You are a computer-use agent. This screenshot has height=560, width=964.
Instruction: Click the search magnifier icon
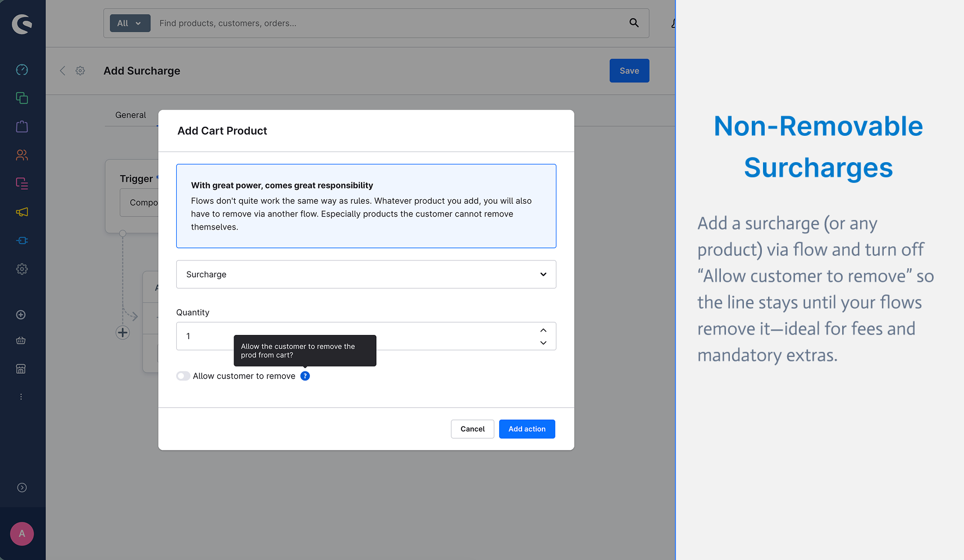[634, 23]
